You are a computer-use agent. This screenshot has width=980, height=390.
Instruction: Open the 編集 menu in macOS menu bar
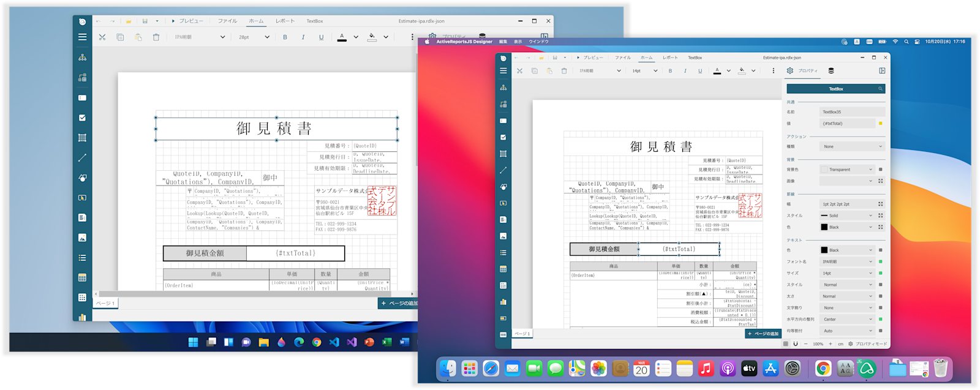click(503, 42)
